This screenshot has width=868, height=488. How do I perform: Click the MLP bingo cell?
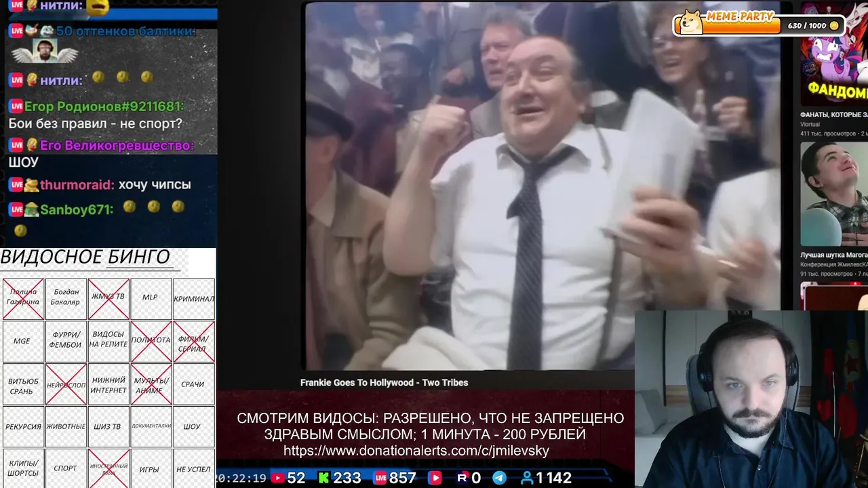point(151,299)
